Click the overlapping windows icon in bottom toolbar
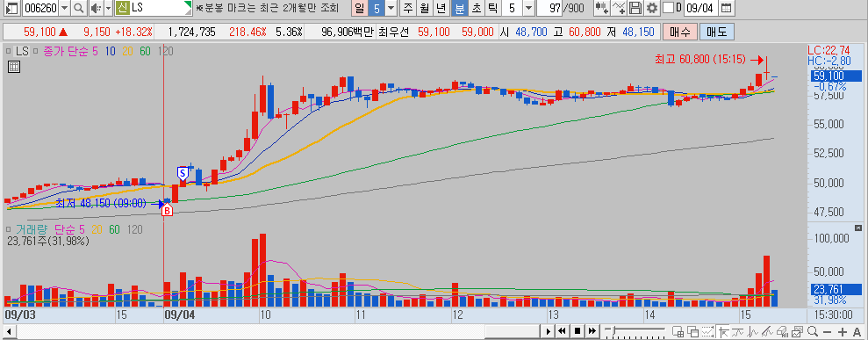Viewport: 868px width, 340px height. coord(693,331)
